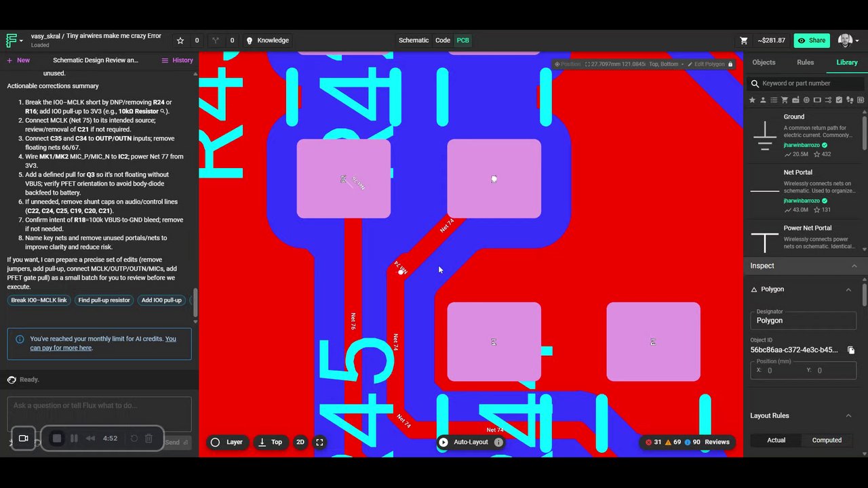Restart the recording with the redo icon
This screenshot has height=488, width=868.
134,439
